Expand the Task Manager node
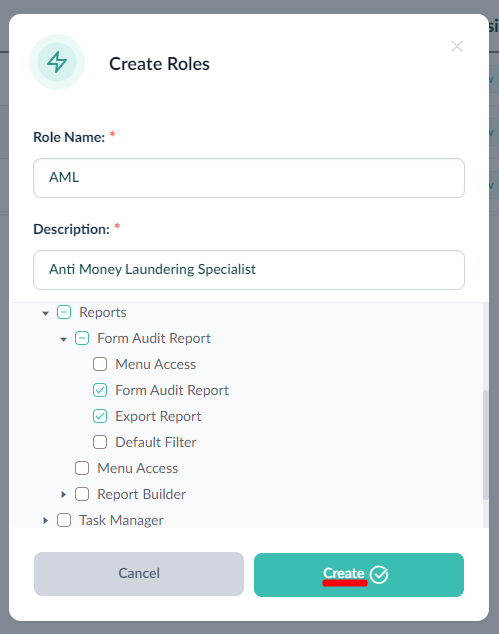This screenshot has height=634, width=499. [45, 520]
